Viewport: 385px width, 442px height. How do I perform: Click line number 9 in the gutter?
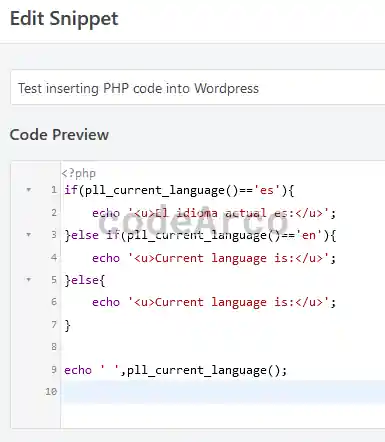pyautogui.click(x=54, y=370)
